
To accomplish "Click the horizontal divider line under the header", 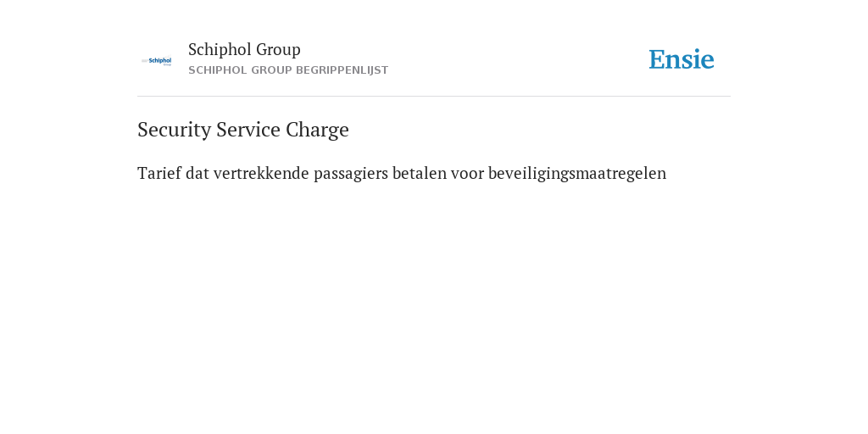I will pyautogui.click(x=434, y=97).
